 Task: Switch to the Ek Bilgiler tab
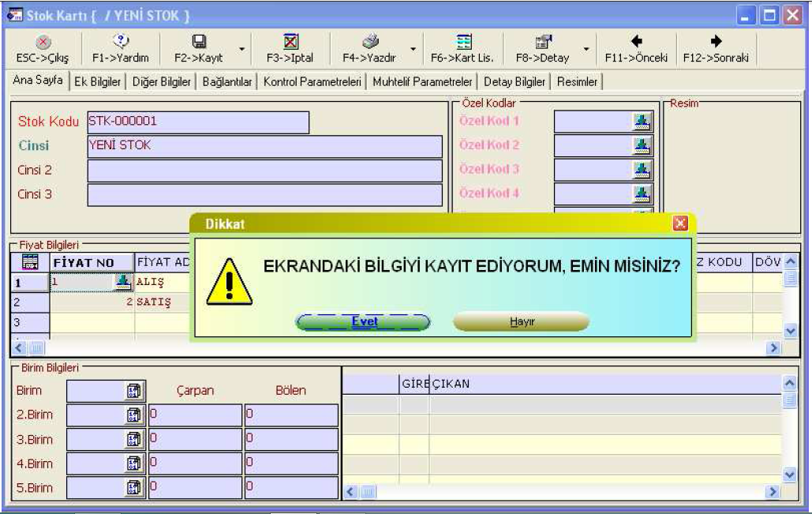(x=97, y=82)
